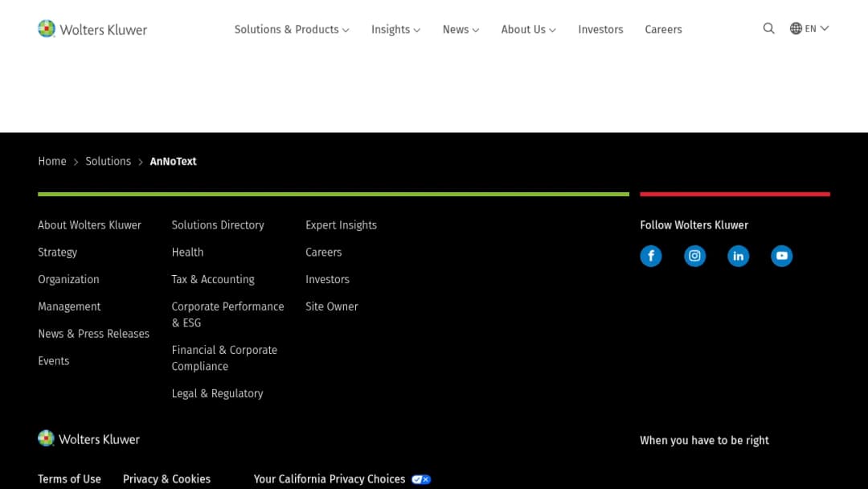Open the search magnifier icon
The width and height of the screenshot is (868, 489).
tap(768, 28)
